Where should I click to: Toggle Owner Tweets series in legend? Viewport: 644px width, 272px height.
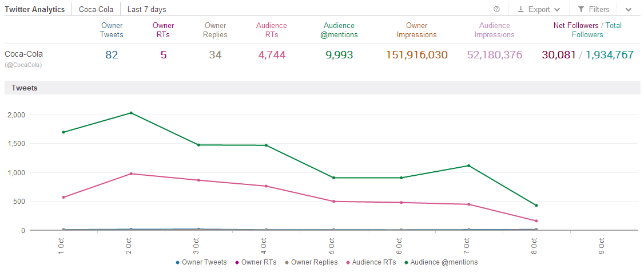202,262
